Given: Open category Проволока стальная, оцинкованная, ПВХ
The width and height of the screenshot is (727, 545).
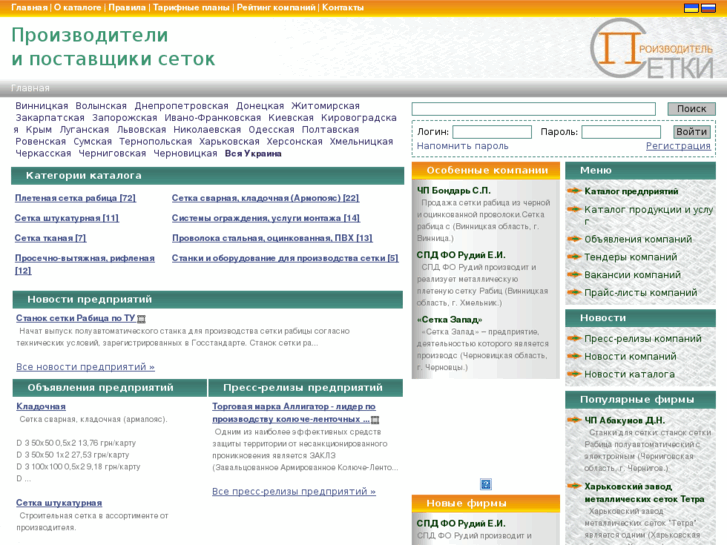Looking at the screenshot, I should click(272, 238).
